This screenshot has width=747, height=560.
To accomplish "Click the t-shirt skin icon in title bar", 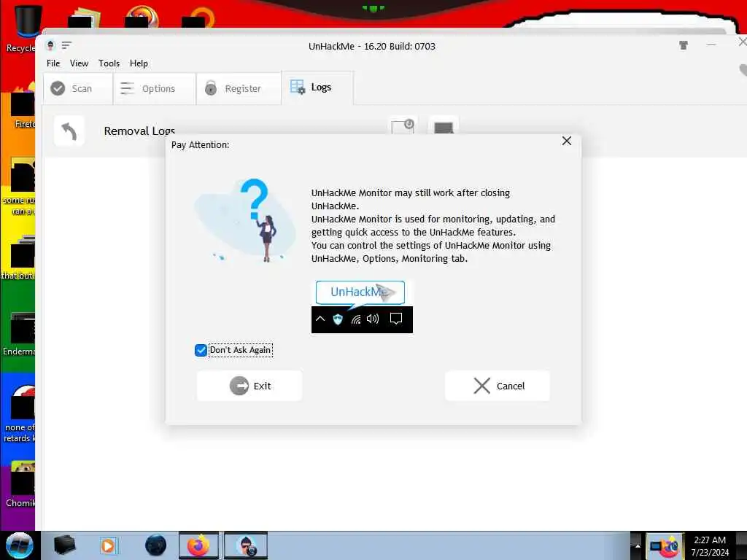I will click(x=683, y=45).
